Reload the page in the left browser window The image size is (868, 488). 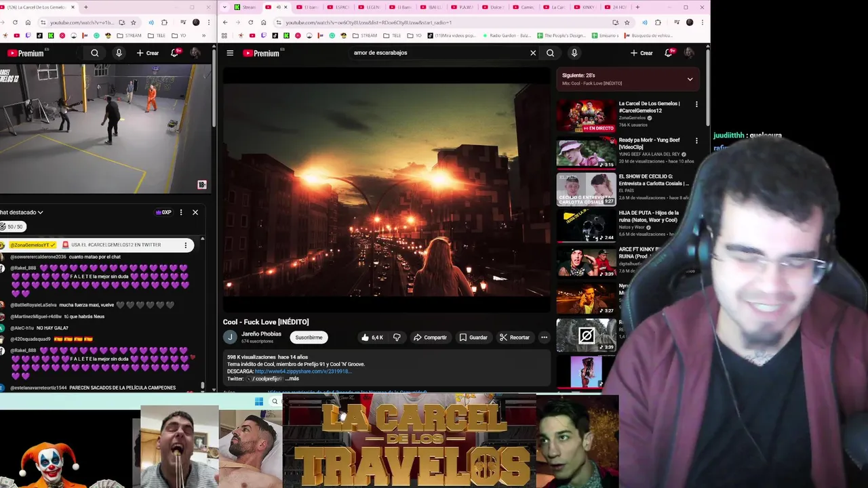(15, 22)
